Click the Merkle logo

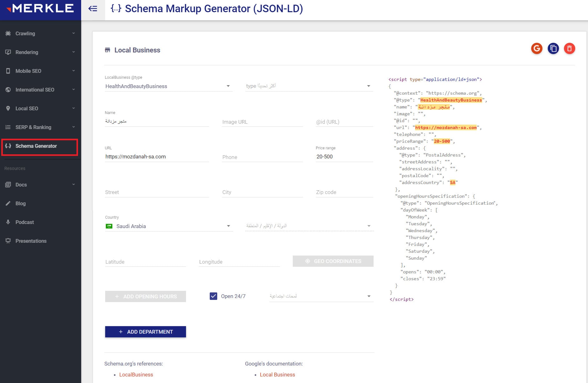(40, 8)
